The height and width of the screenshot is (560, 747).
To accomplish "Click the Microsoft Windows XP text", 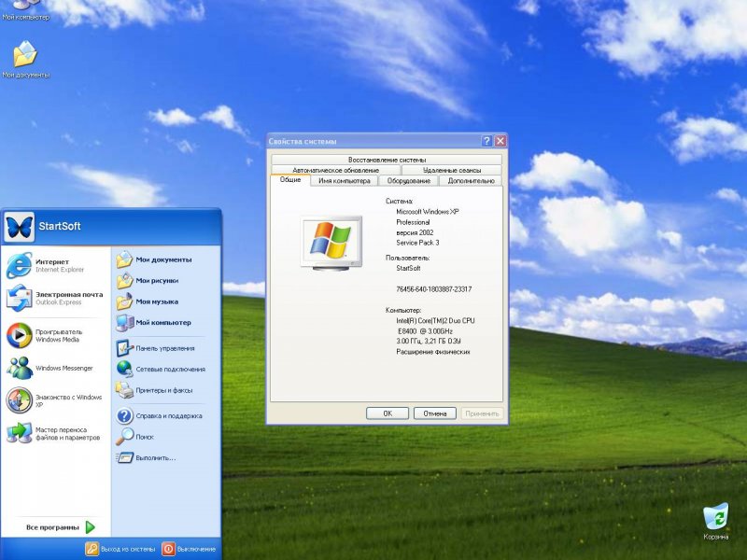I will 428,212.
